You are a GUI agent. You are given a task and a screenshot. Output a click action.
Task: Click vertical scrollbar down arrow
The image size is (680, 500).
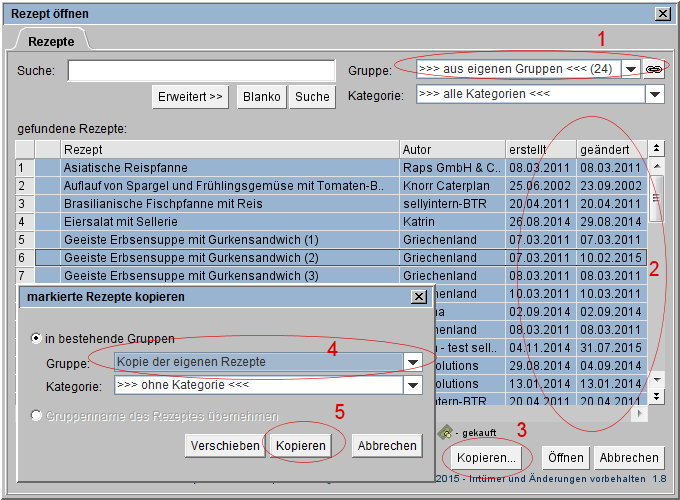(x=657, y=380)
